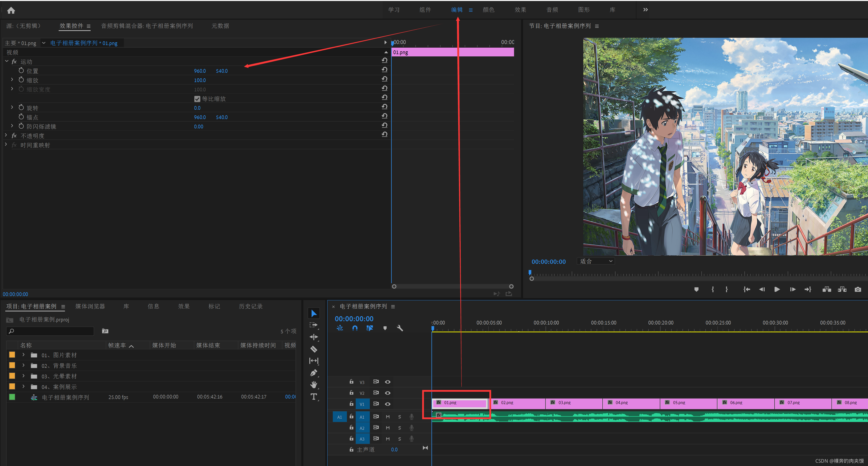
Task: Toggle V2 track output eye
Action: (388, 393)
